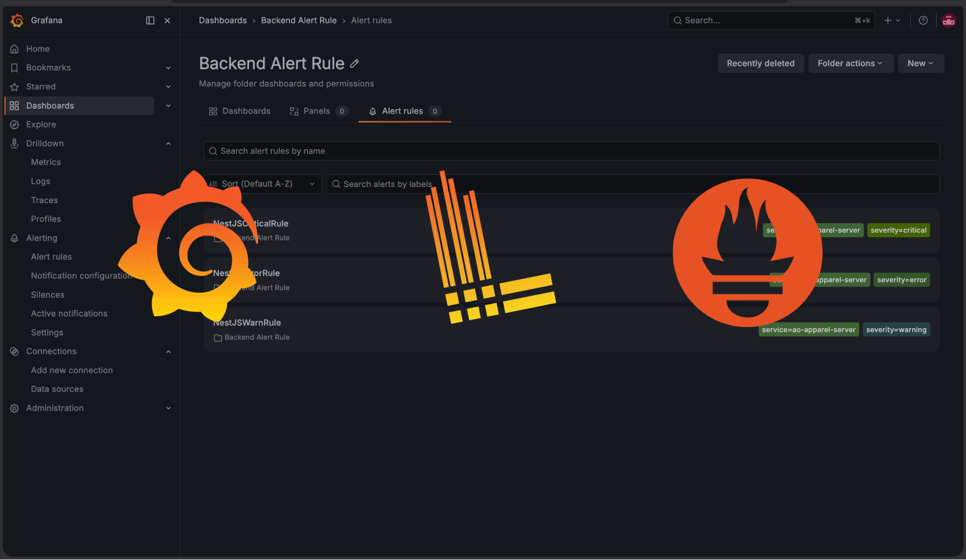
Task: Open Data sources page
Action: point(57,389)
